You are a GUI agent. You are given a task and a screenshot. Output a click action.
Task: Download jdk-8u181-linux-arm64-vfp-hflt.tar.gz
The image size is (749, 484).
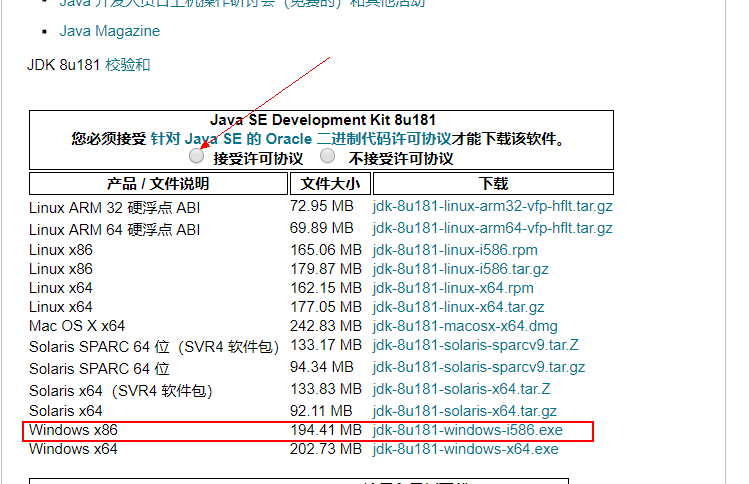[492, 228]
